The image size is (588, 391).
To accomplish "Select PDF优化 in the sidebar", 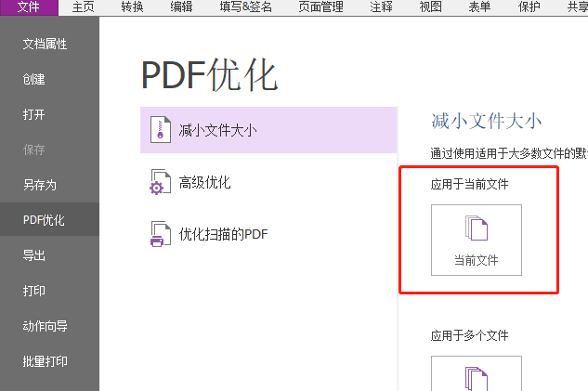I will (49, 220).
